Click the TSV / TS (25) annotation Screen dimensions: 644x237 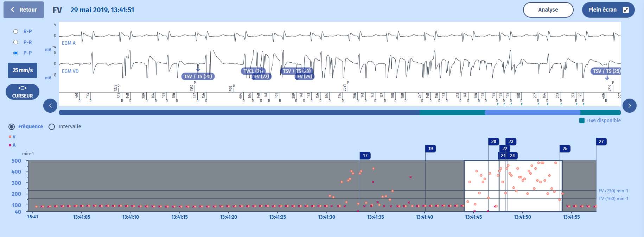point(606,71)
